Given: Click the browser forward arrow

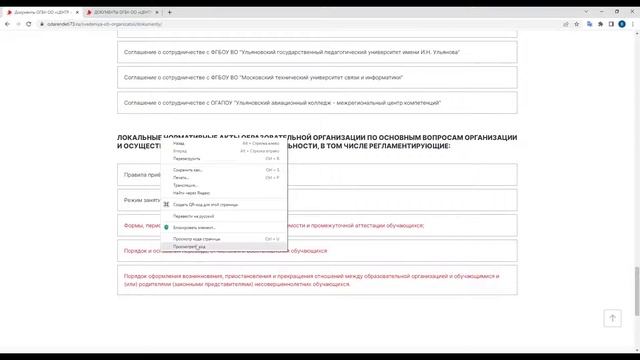Looking at the screenshot, I should (x=18, y=24).
